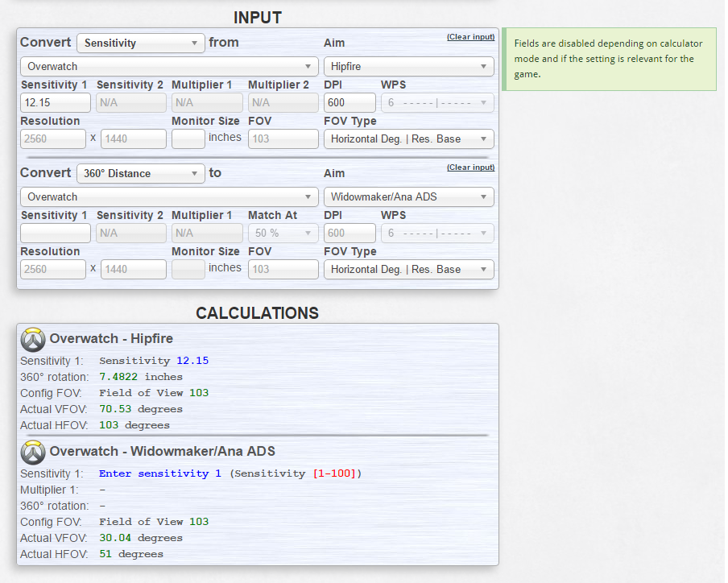
Task: Click the Overwatch - Widowmaker/Ana ADS heading
Action: [x=163, y=451]
